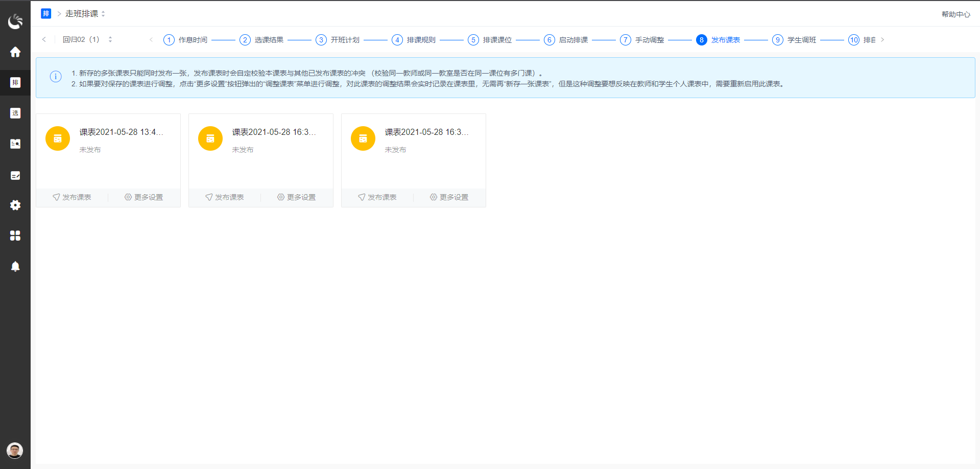Click the blue 排 badge in the breadcrumb
Screen dimensions: 980x469
point(46,13)
